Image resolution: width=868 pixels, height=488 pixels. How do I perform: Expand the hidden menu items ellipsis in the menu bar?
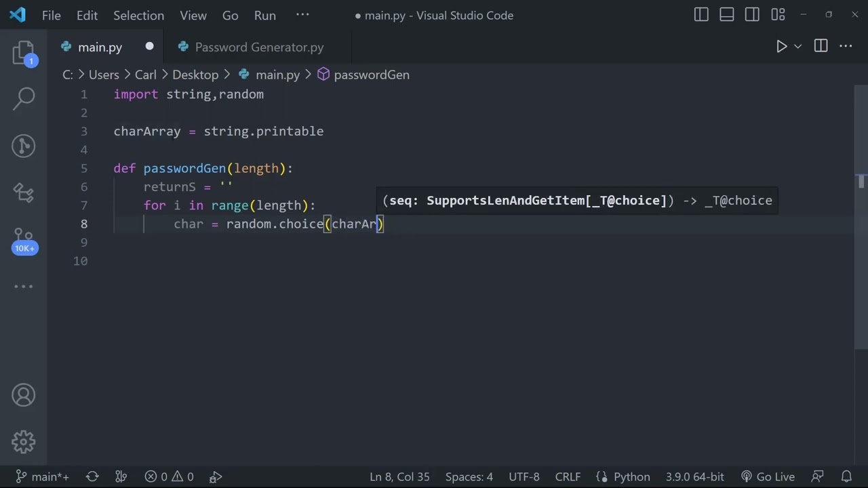click(302, 15)
